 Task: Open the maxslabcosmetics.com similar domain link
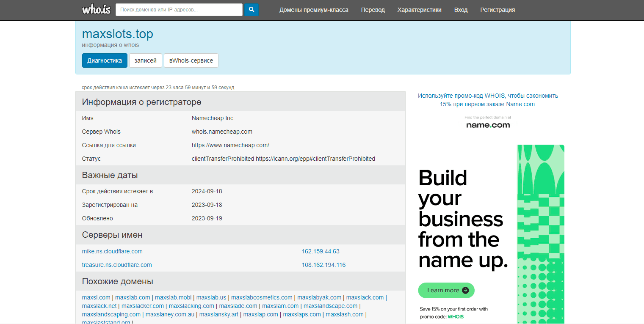[262, 297]
